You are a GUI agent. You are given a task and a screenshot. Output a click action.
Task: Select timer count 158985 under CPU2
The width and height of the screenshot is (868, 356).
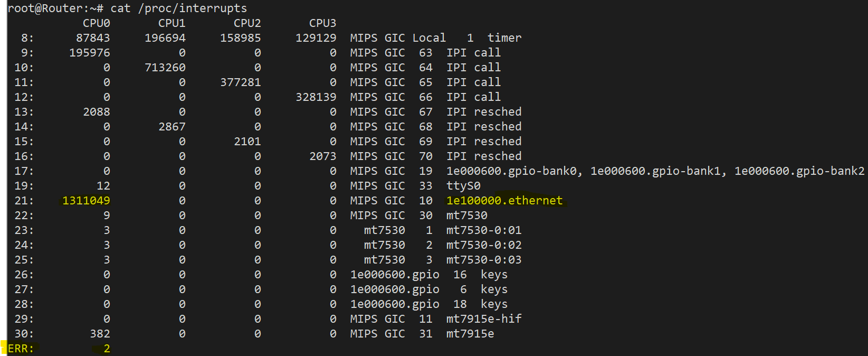(x=241, y=38)
